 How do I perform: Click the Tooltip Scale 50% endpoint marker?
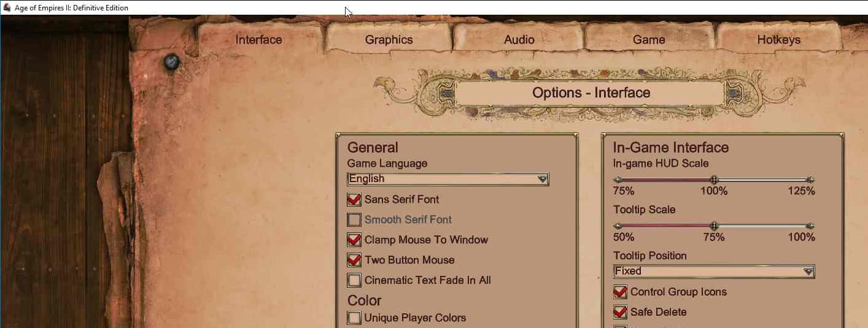tap(618, 226)
